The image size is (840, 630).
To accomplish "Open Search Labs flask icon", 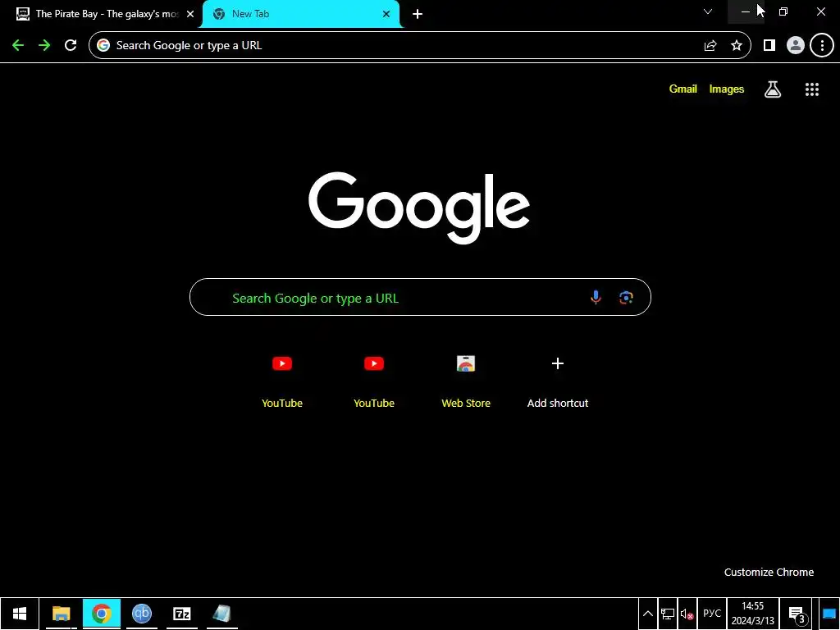I will tap(773, 89).
